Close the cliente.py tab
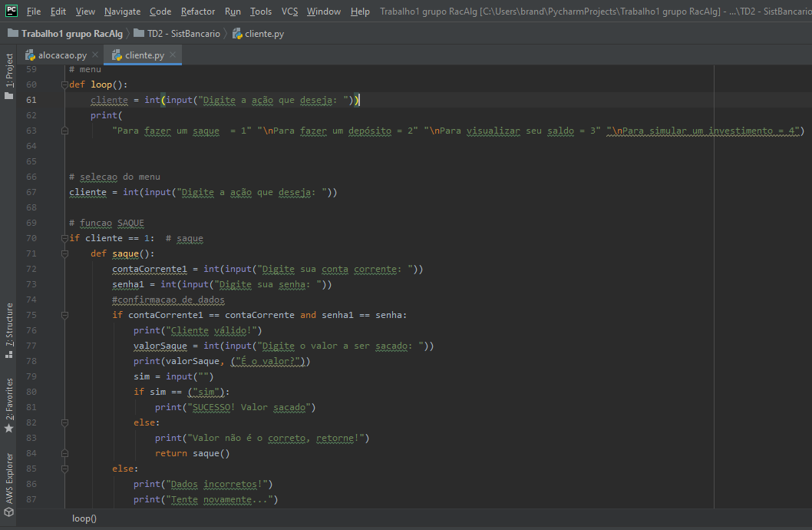 [x=173, y=55]
